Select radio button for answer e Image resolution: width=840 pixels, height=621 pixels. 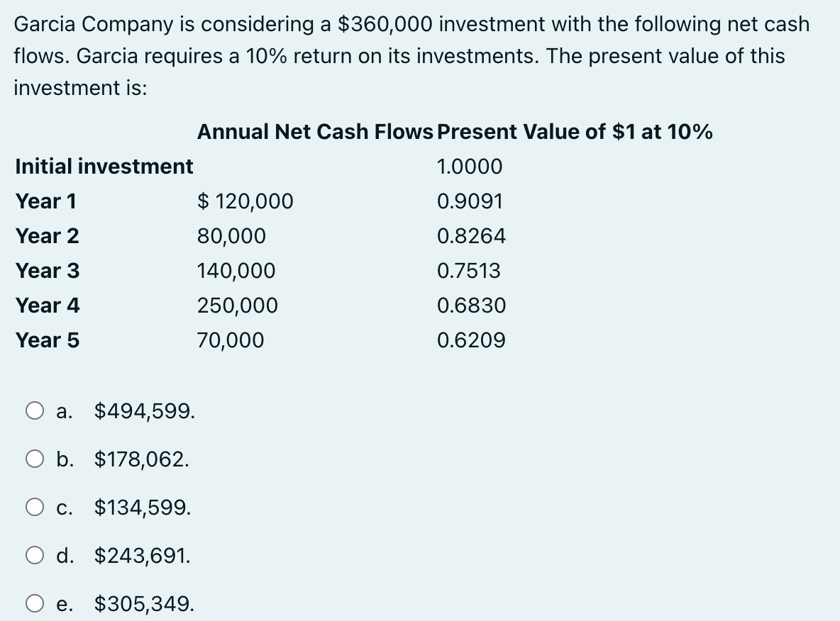[x=35, y=603]
